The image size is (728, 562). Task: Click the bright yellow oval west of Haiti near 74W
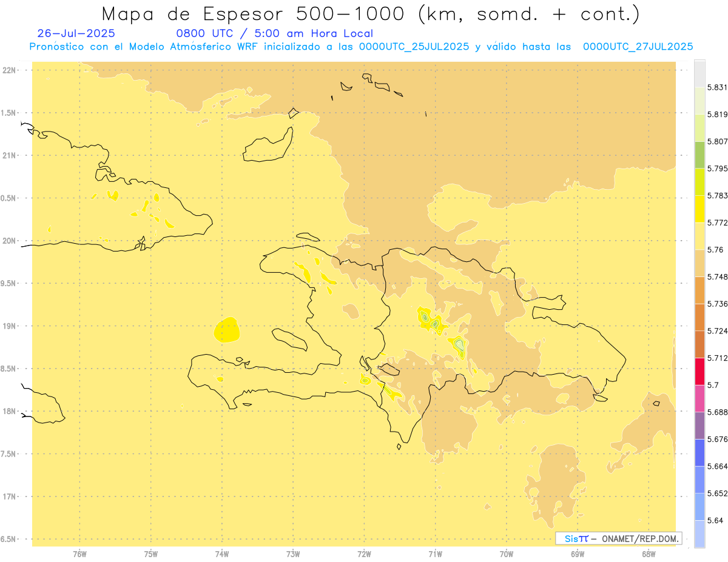(227, 330)
